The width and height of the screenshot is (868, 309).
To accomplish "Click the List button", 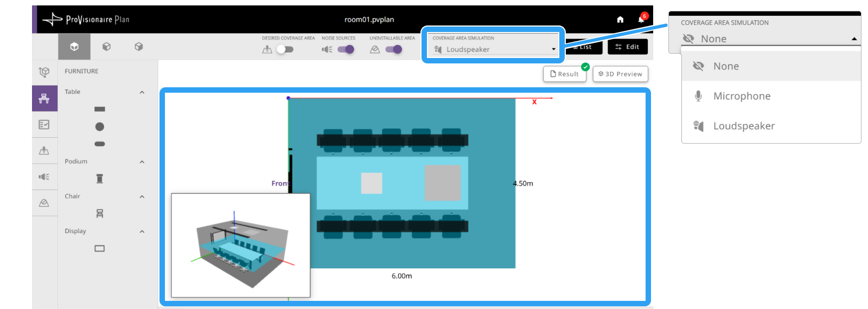I will pyautogui.click(x=584, y=47).
